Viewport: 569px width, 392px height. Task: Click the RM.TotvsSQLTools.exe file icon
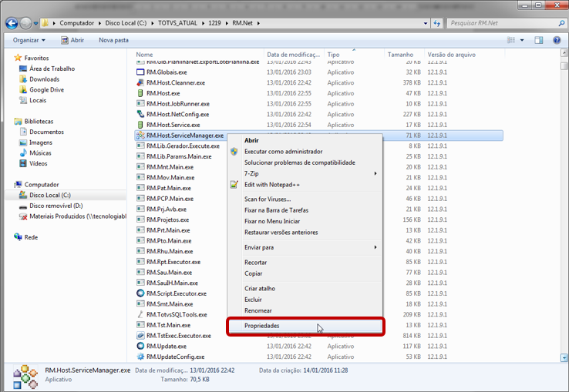[140, 314]
